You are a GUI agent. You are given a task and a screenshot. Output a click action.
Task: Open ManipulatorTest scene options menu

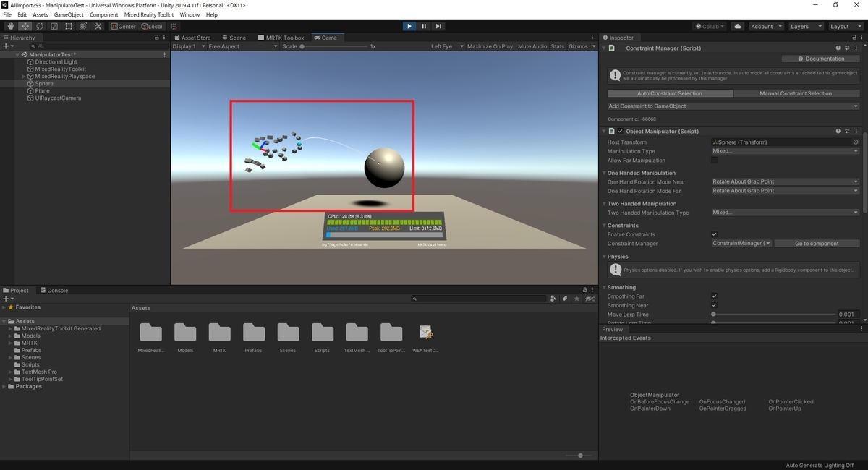(x=165, y=54)
